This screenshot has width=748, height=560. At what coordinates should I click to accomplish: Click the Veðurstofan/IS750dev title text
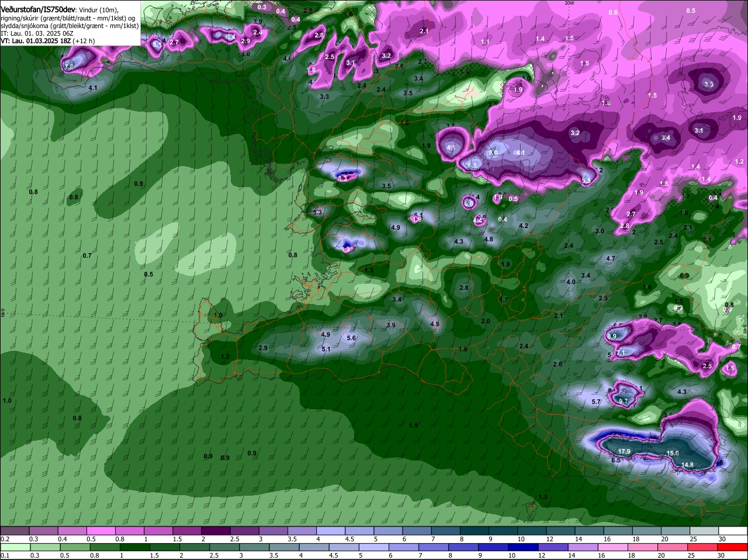[38, 10]
